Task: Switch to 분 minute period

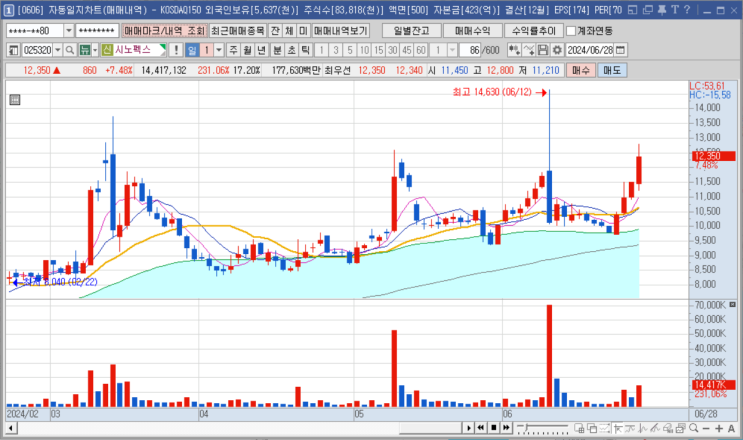Action: pos(277,50)
